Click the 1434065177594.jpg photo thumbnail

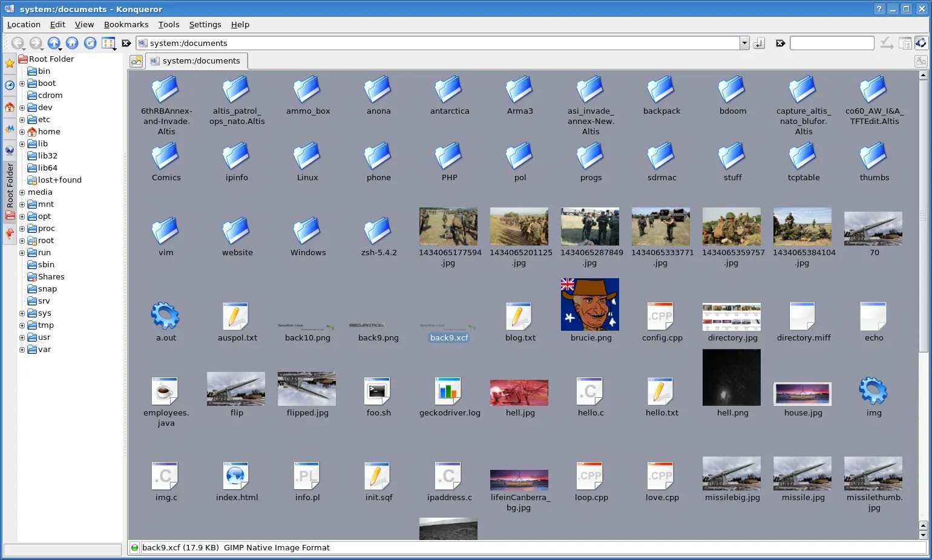pos(448,227)
